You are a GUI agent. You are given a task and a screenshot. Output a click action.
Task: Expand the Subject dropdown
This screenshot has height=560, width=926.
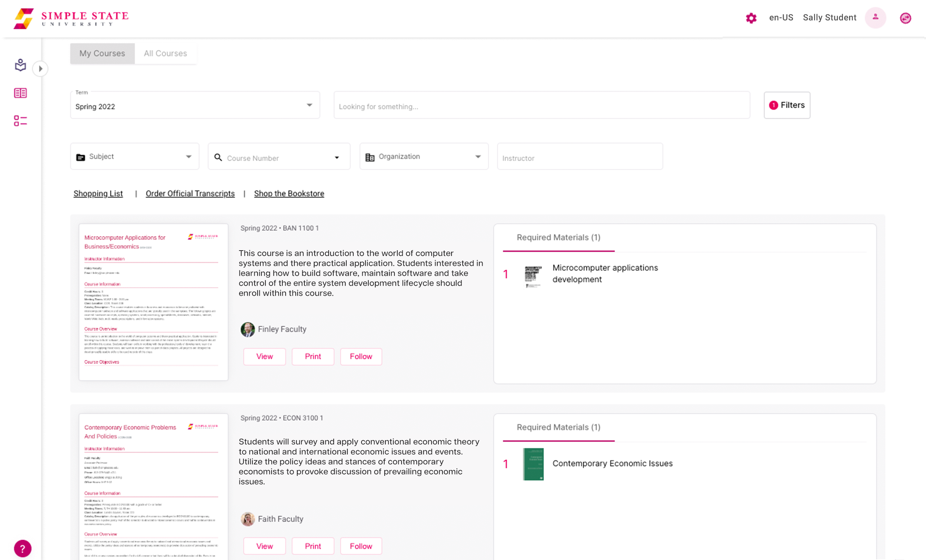click(x=189, y=156)
